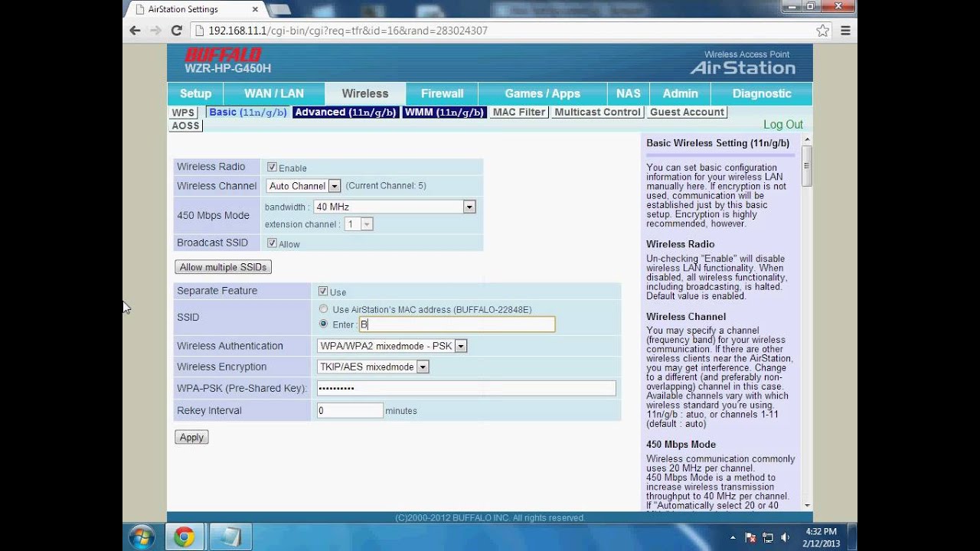Bookmark this page with the star icon

(823, 31)
